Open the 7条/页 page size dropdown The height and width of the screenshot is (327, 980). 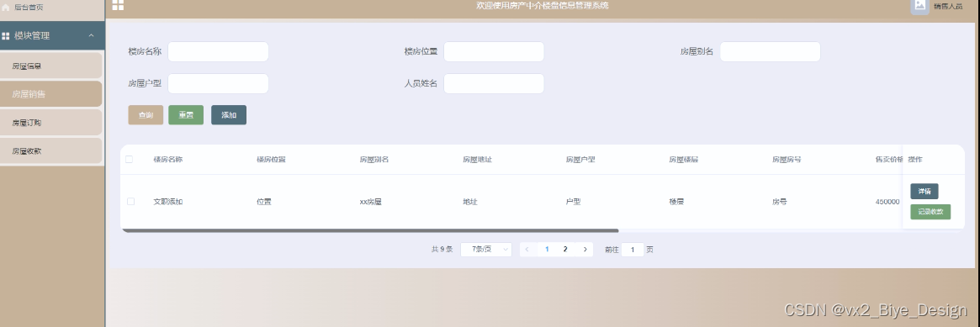point(486,249)
